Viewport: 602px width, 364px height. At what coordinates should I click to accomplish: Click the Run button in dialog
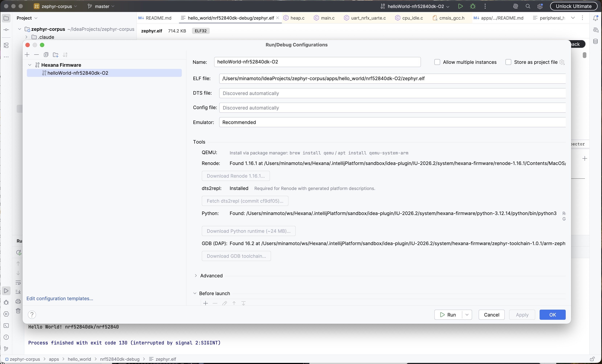448,315
